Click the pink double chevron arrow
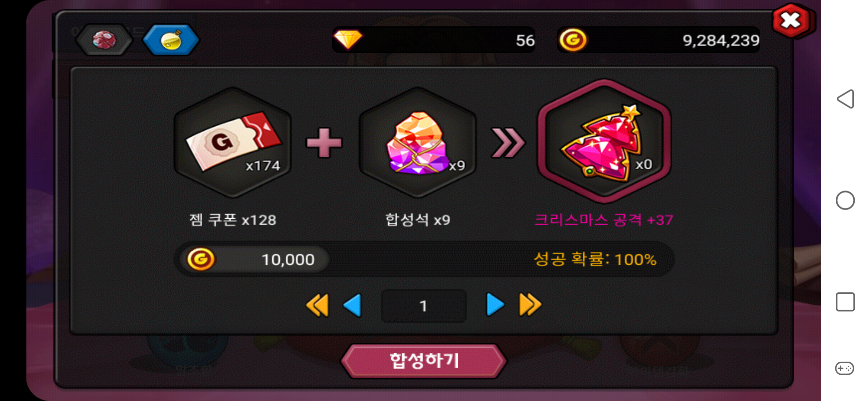Screen dimensions: 868x401 507,143
